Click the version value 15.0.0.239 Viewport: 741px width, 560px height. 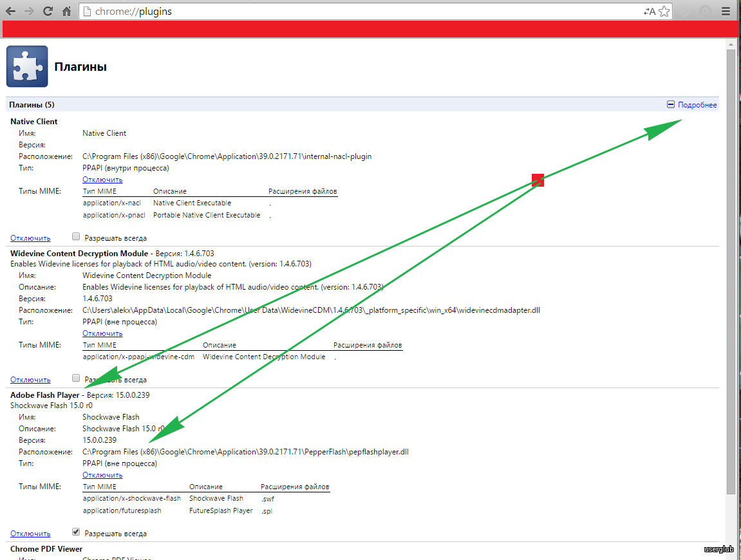pos(99,440)
